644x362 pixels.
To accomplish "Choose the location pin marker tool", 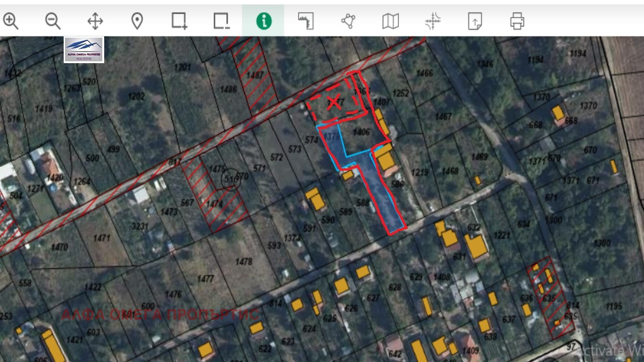I will click(137, 21).
